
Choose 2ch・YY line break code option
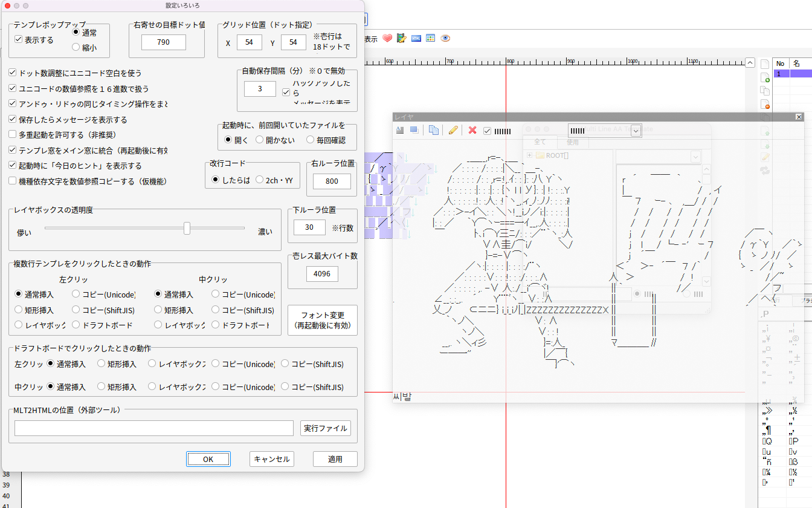coord(260,180)
